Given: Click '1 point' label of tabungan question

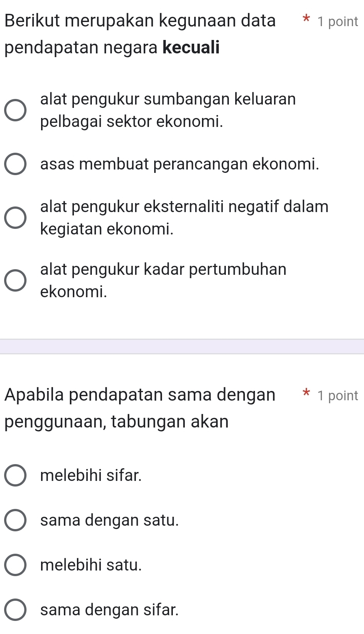Looking at the screenshot, I should tap(337, 396).
